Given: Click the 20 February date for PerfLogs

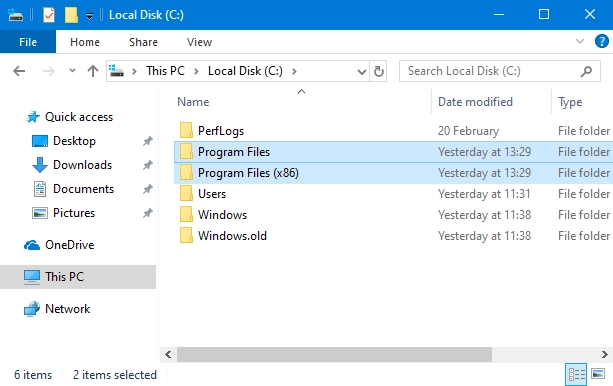Looking at the screenshot, I should point(468,131).
